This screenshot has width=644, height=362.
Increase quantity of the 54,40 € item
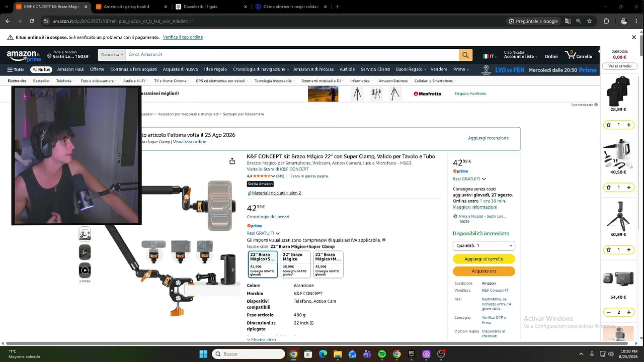coord(628,312)
